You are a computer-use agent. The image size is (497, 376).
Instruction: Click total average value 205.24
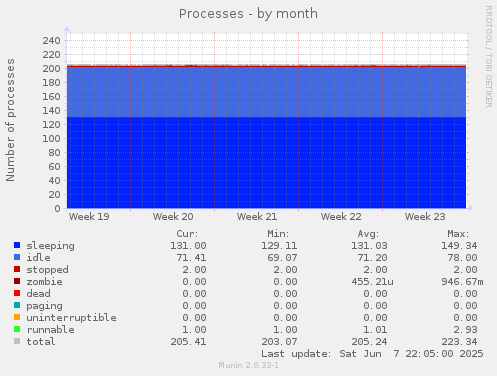coord(369,342)
